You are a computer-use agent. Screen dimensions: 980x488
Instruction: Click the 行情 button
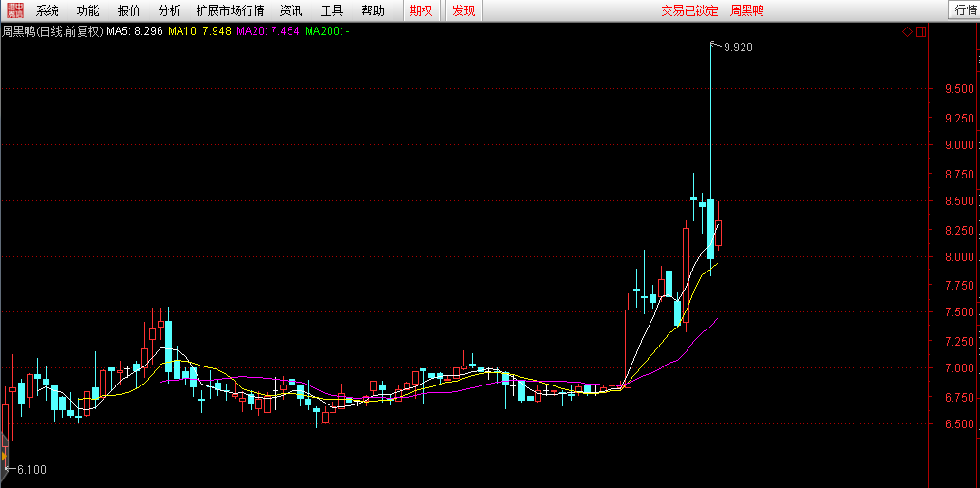(x=966, y=10)
